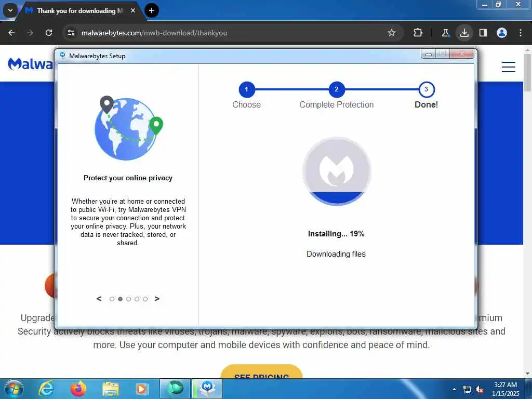The image size is (532, 399).
Task: Open the tab search dropdown arrow
Action: [x=10, y=10]
